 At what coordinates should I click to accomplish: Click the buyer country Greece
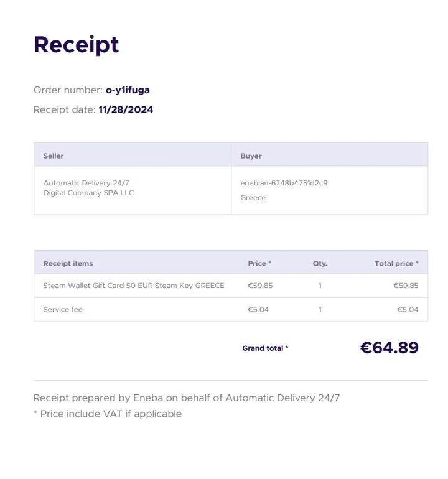coord(253,198)
